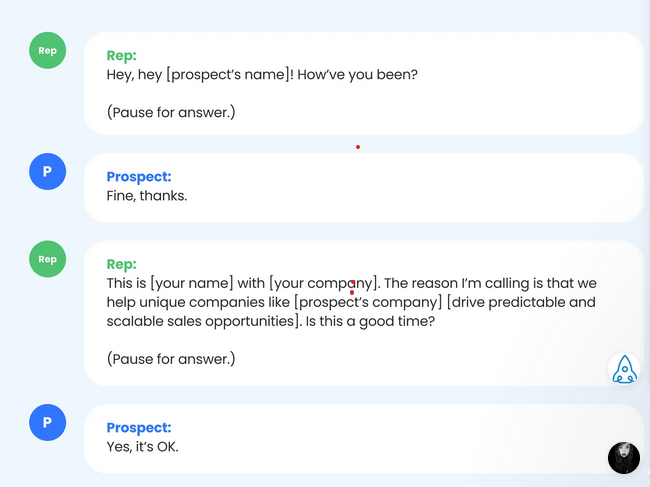Viewport: 650px width, 487px height.
Task: Click the "Prospect:" label above "Fine, thanks."
Action: pyautogui.click(x=139, y=177)
